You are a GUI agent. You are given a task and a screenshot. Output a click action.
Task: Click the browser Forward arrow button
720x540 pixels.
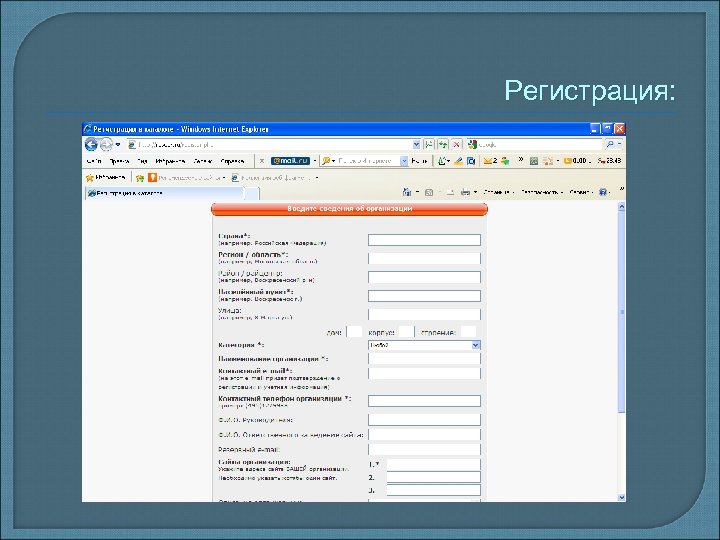point(106,145)
